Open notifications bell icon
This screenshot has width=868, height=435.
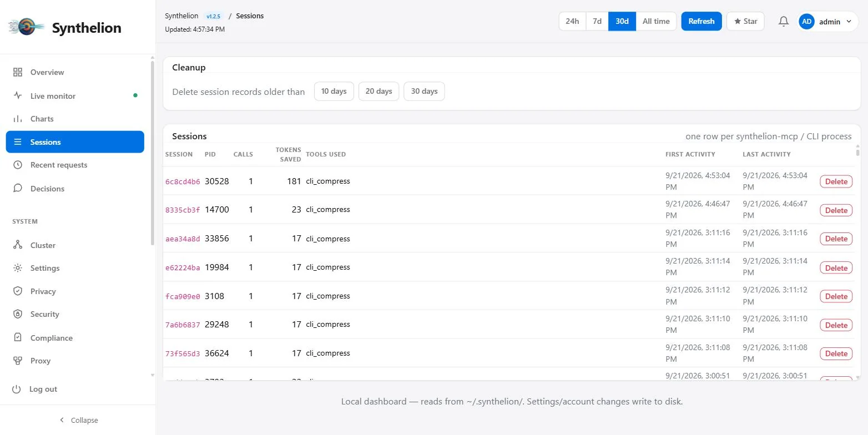tap(783, 22)
